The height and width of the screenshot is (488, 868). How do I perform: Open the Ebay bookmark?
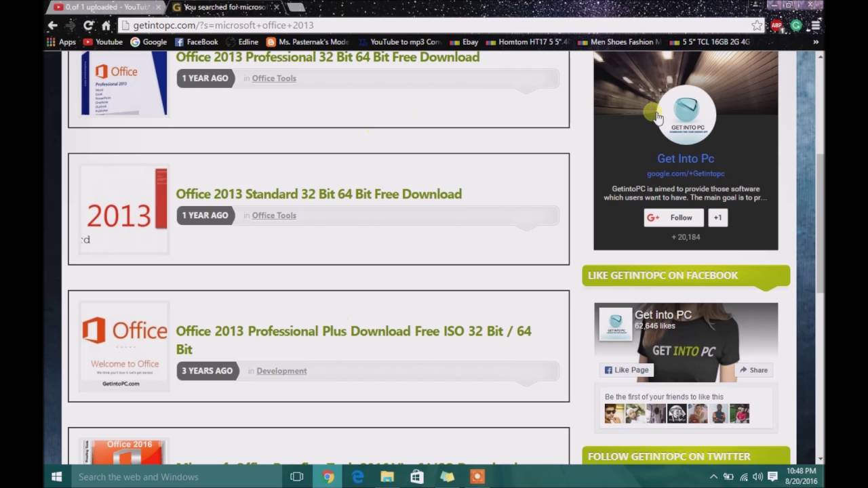[x=464, y=42]
